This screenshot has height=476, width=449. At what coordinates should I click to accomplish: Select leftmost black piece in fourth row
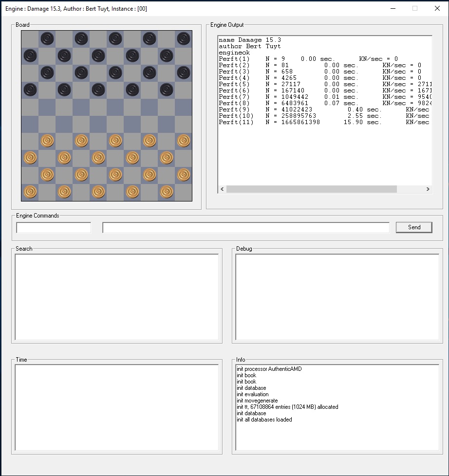tap(30, 90)
